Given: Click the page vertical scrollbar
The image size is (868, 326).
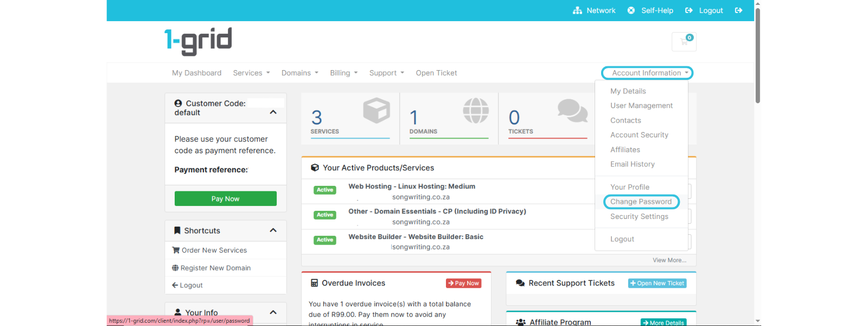Looking at the screenshot, I should click(x=757, y=54).
